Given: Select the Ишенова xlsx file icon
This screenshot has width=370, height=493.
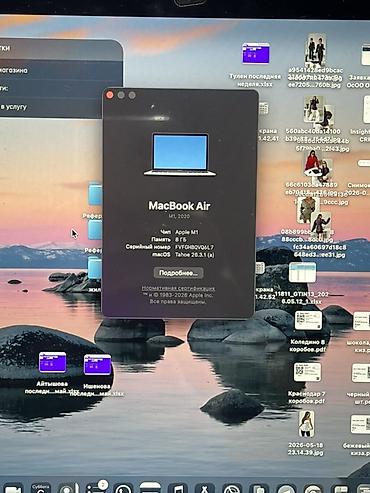Looking at the screenshot, I should pos(97,364).
